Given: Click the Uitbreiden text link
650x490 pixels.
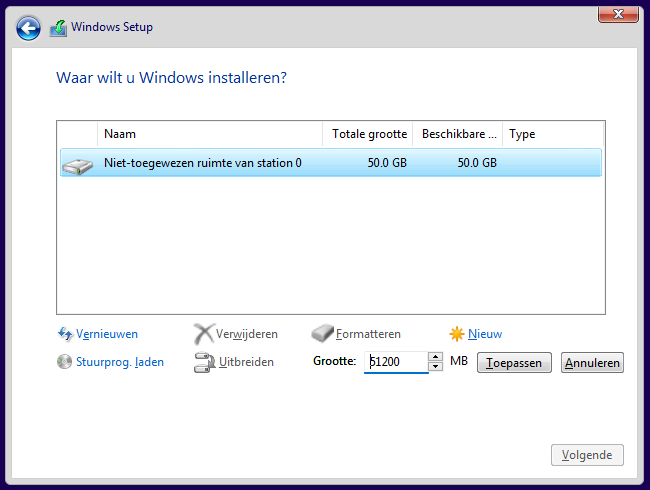Looking at the screenshot, I should click(246, 362).
